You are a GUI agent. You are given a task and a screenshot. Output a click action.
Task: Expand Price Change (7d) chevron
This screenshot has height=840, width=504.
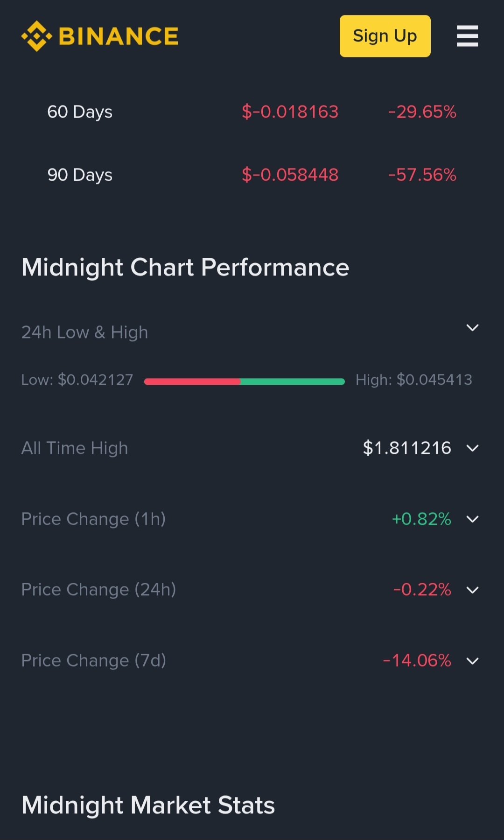[472, 661]
